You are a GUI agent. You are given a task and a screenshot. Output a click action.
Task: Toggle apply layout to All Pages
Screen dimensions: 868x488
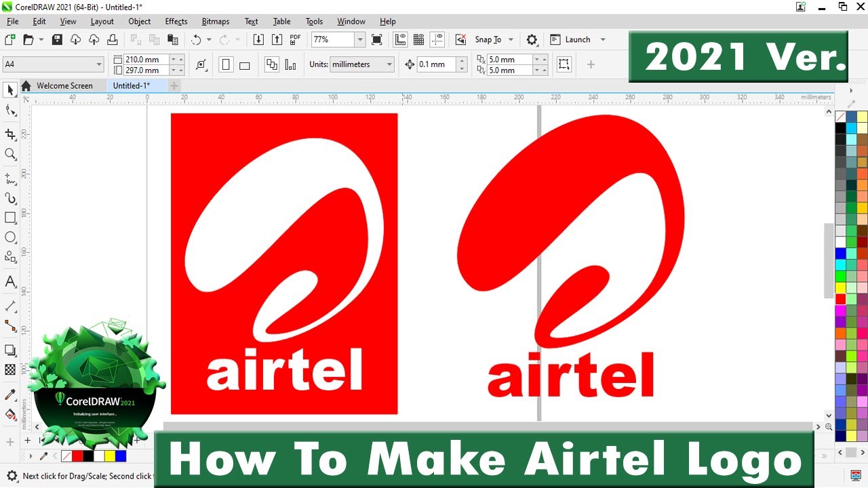click(x=272, y=65)
